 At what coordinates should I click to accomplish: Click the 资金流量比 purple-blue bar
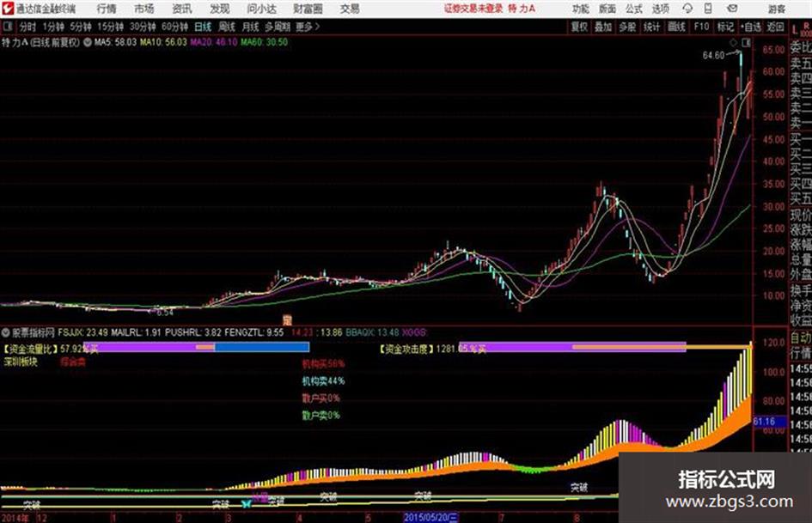coord(196,348)
